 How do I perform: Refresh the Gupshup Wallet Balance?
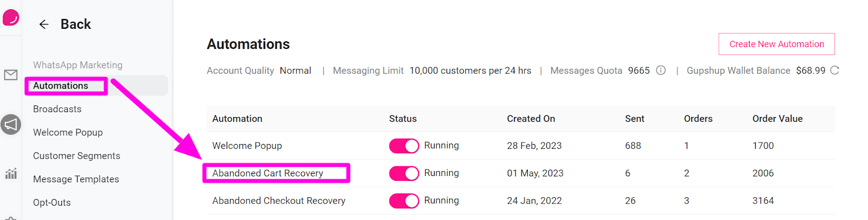tap(834, 71)
